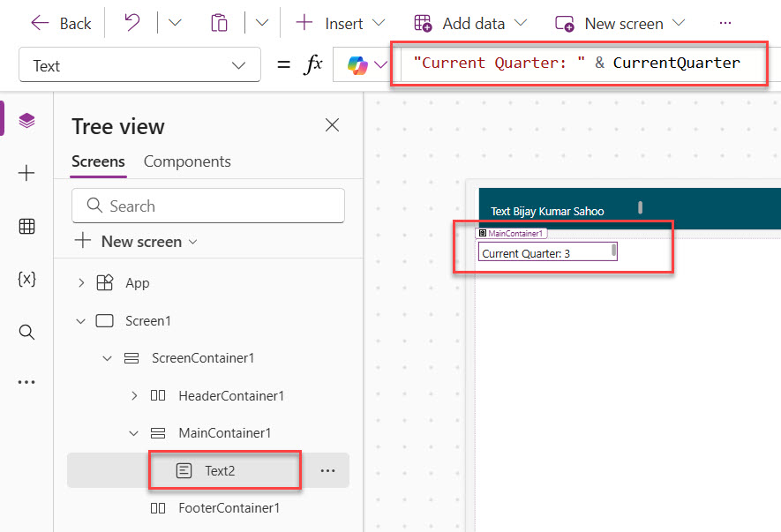The width and height of the screenshot is (781, 532).
Task: Open the Text2 more options ellipsis
Action: pyautogui.click(x=327, y=471)
